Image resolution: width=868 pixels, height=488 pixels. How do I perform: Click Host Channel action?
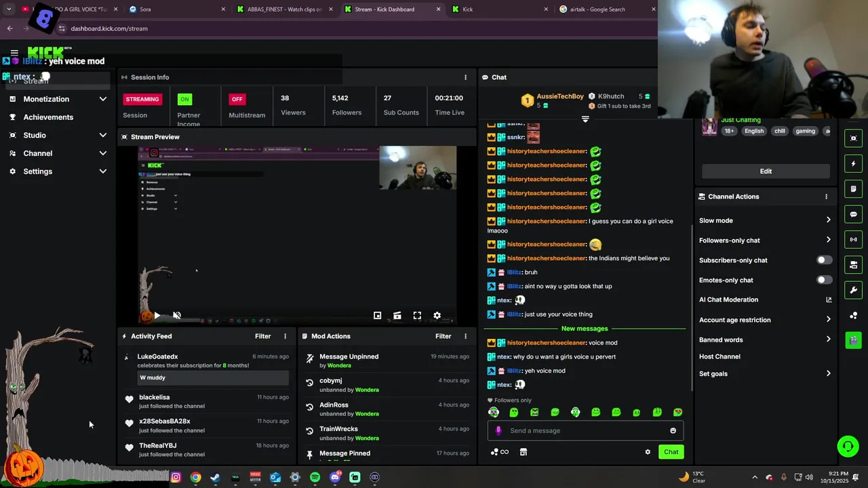719,357
